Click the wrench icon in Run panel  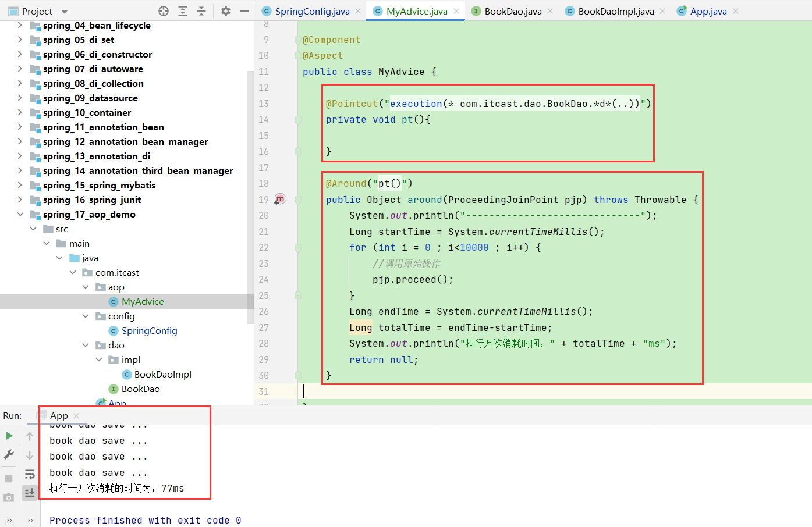point(9,454)
